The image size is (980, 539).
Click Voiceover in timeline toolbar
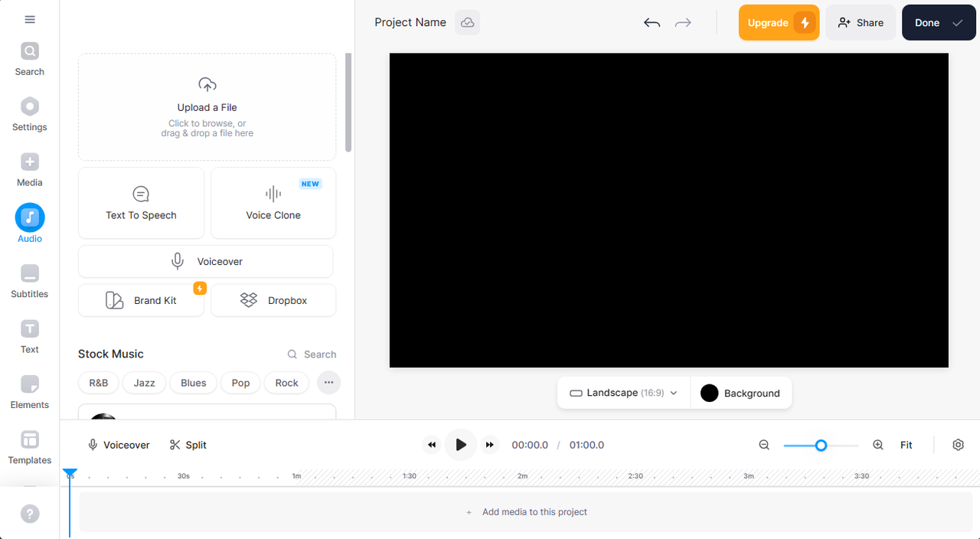(x=119, y=445)
